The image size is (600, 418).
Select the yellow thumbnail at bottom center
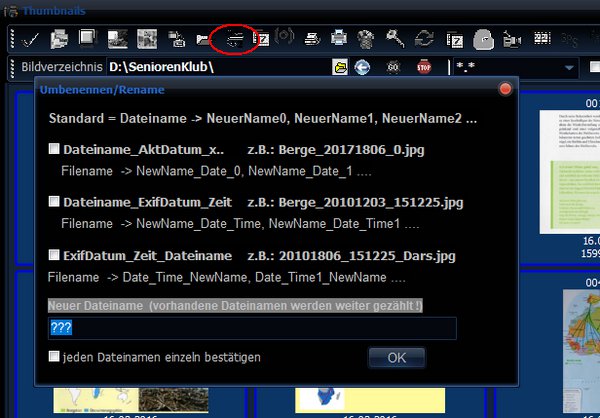(x=370, y=400)
